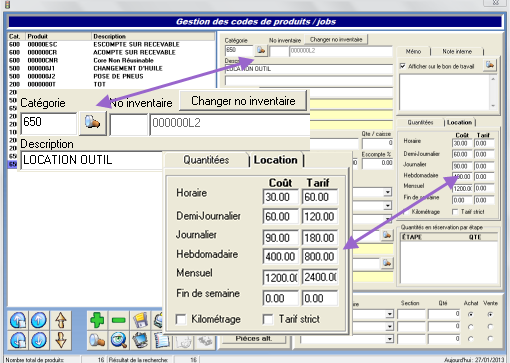Select row CHANGEMENT D'HUILE
This screenshot has width=510, height=363.
coord(111,68)
